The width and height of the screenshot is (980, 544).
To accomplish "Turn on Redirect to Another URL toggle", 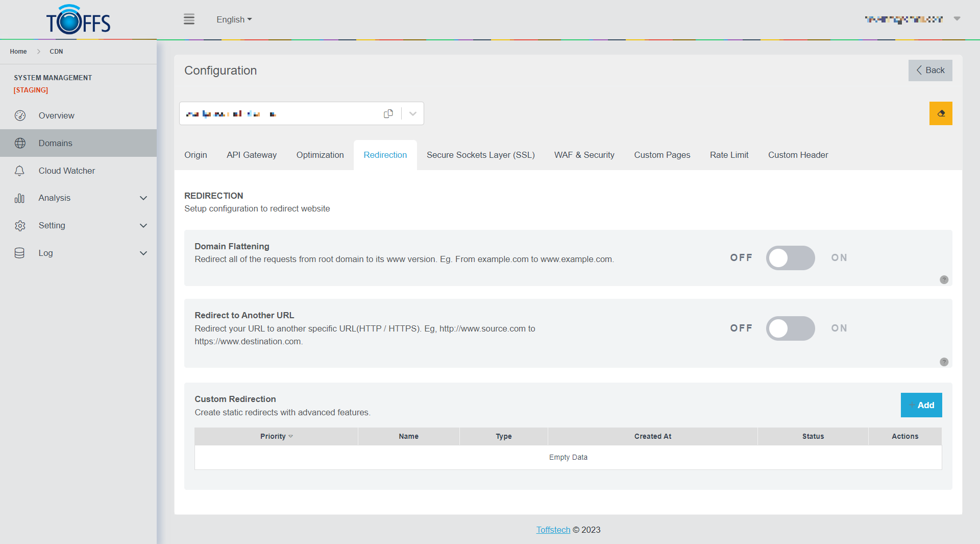I will tap(790, 328).
